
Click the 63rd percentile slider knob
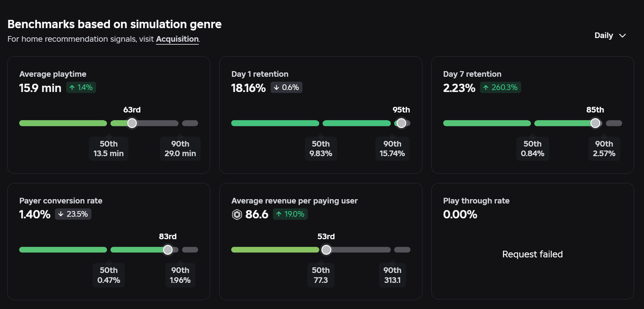132,123
